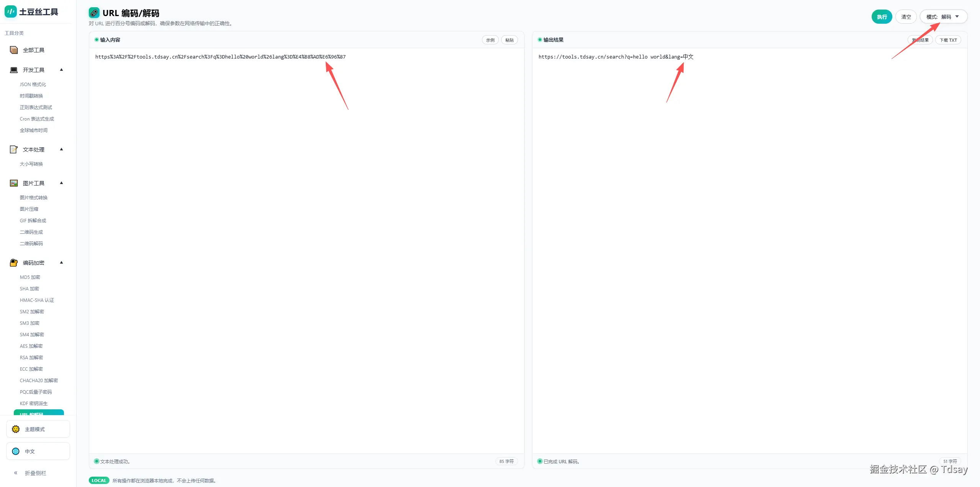Image resolution: width=980 pixels, height=487 pixels.
Task: Click the 土豆丝工具 logo icon
Action: [10, 12]
